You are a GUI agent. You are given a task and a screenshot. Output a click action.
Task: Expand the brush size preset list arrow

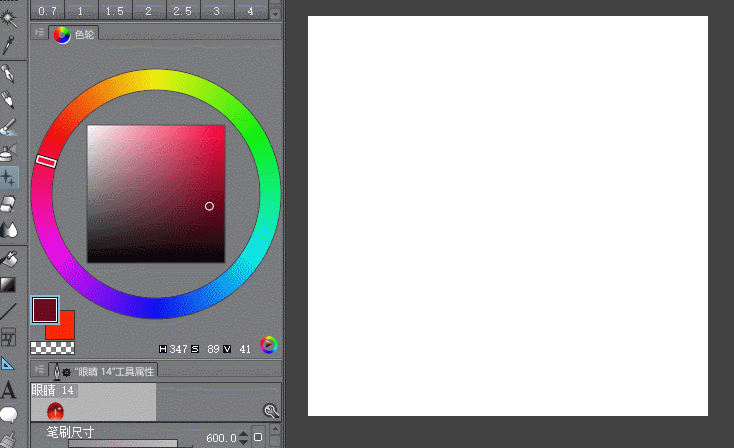coord(275,14)
